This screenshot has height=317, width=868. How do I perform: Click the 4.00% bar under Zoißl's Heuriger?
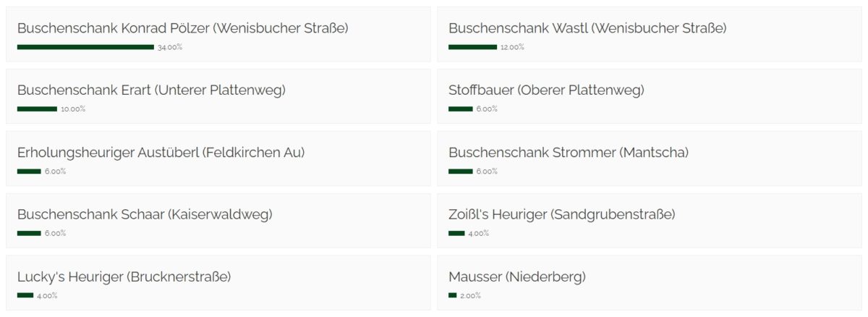(x=456, y=233)
